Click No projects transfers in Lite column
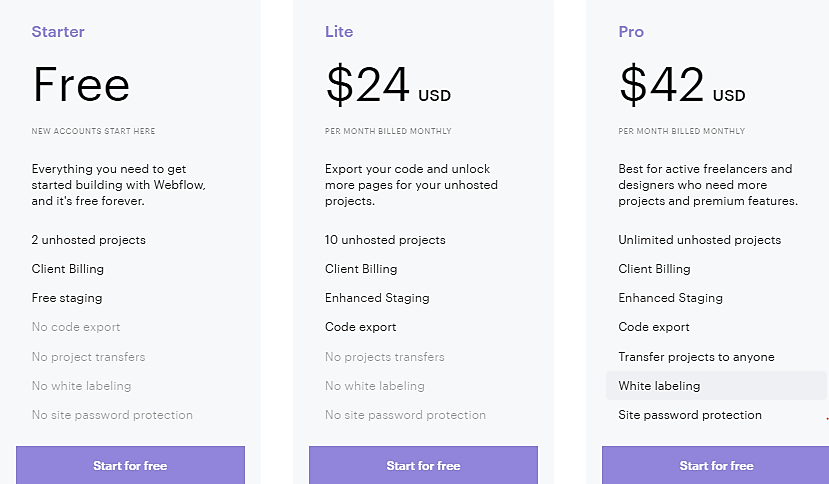Screen dimensions: 829x484 click(385, 357)
